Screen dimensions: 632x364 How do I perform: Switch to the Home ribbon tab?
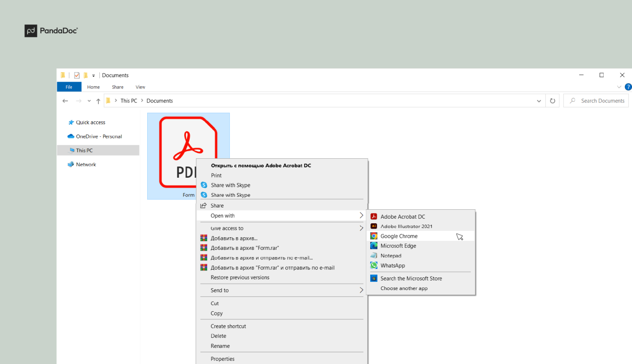tap(93, 87)
